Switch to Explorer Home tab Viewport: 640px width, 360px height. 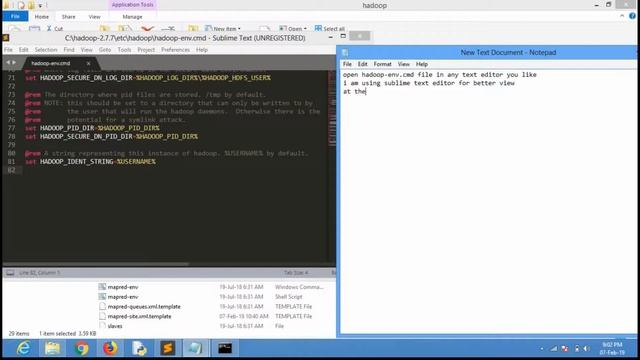tap(42, 17)
